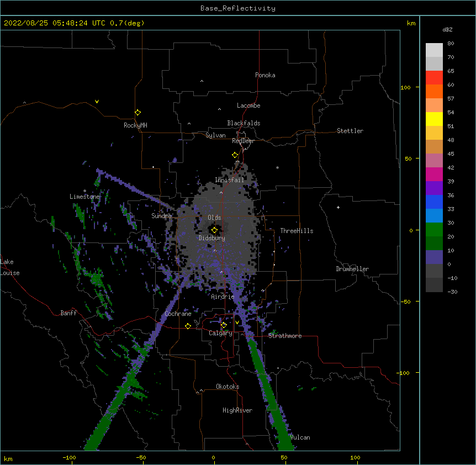This screenshot has width=476, height=465.
Task: Click the -100 tick on bottom axis
Action: [69, 458]
